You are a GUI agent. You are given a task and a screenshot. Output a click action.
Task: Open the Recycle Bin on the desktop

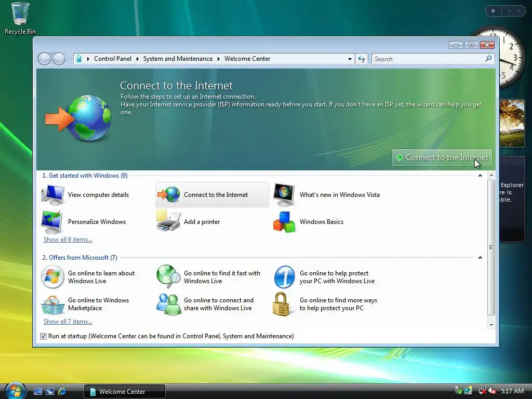(20, 18)
